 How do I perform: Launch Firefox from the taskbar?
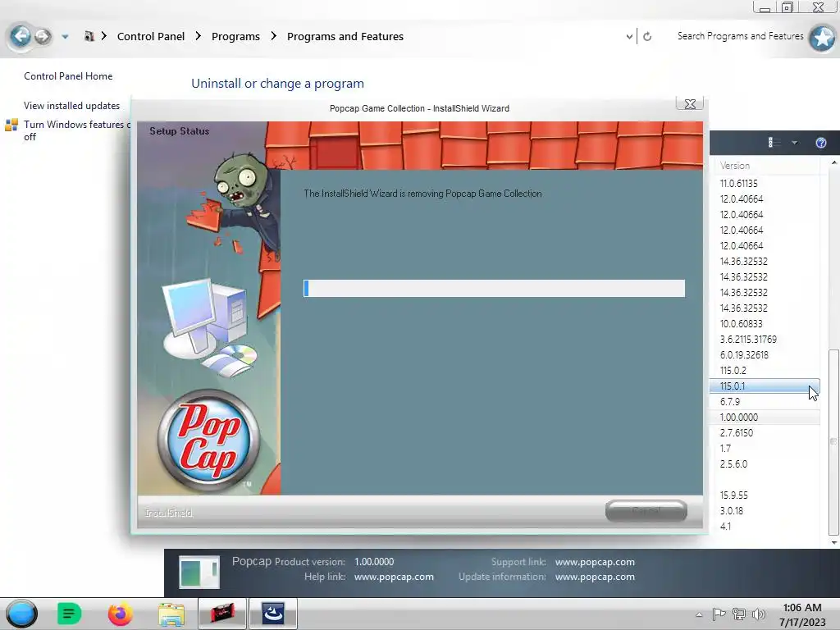(120, 614)
